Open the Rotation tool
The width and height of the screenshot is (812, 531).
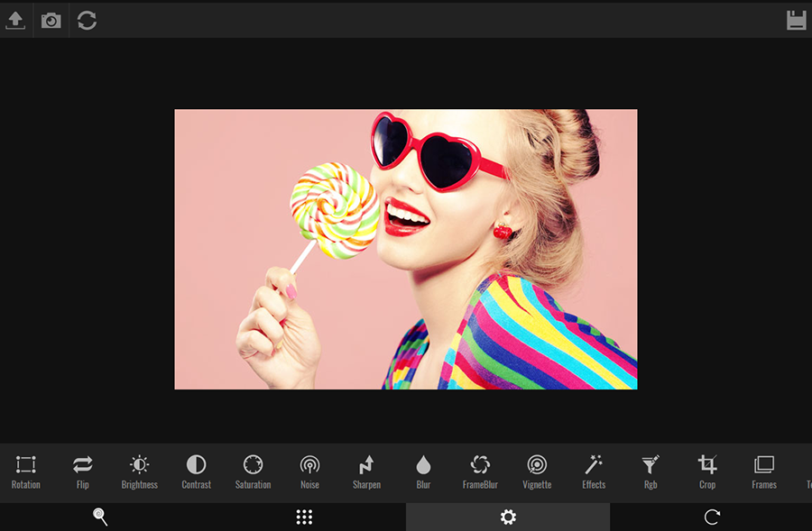[25, 469]
